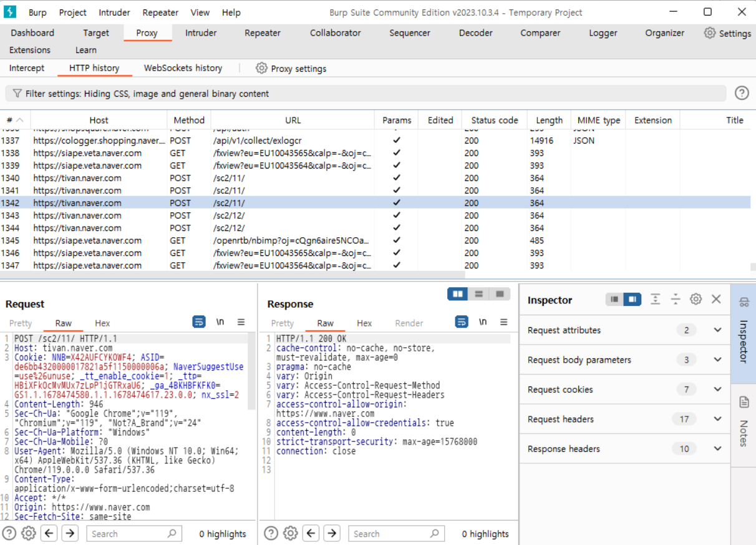Go to next response search match

332,533
